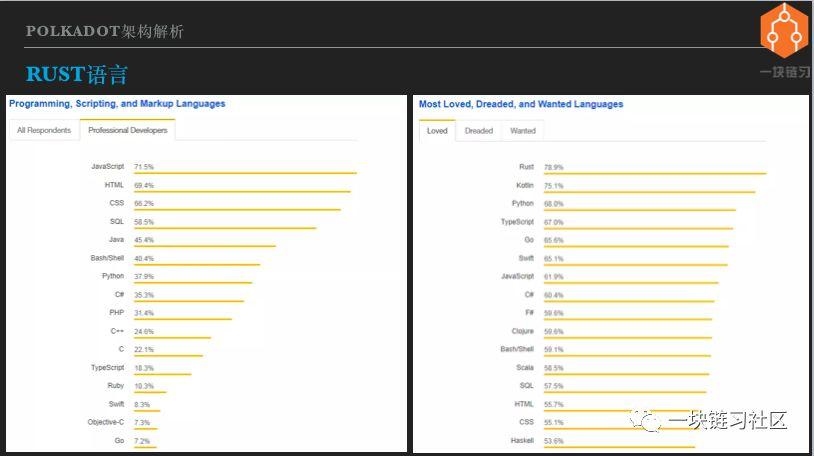Click the 'Programming, Scripting, and Markup Languages' heading
Image resolution: width=814 pixels, height=456 pixels.
[117, 104]
